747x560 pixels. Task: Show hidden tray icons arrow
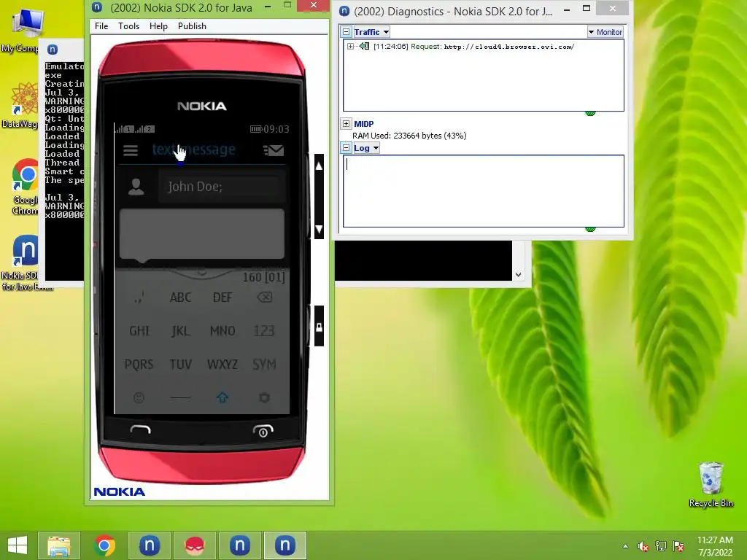pyautogui.click(x=625, y=546)
